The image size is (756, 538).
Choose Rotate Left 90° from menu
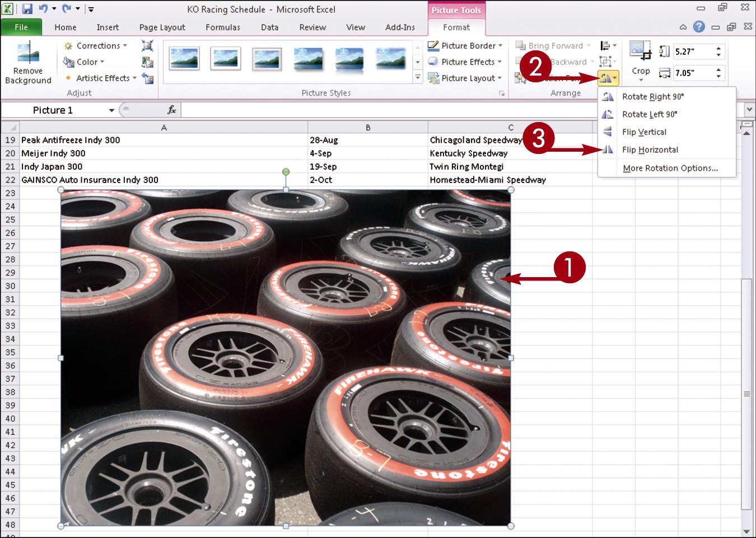[667, 114]
